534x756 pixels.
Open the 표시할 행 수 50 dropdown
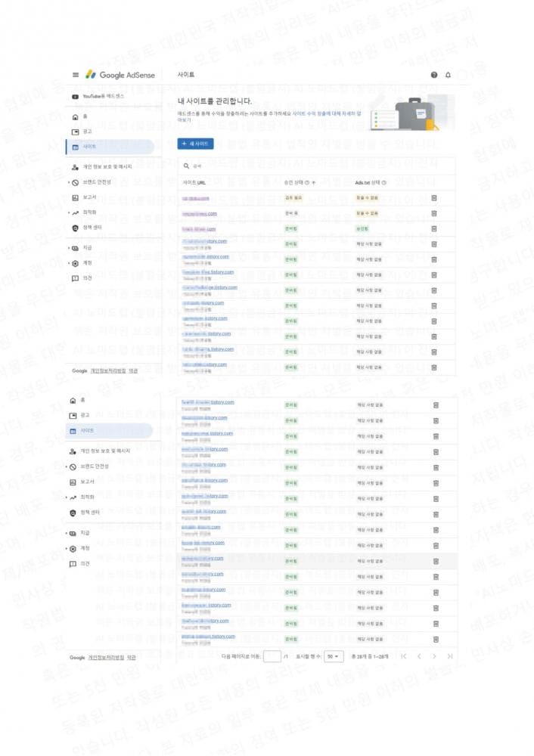334,656
